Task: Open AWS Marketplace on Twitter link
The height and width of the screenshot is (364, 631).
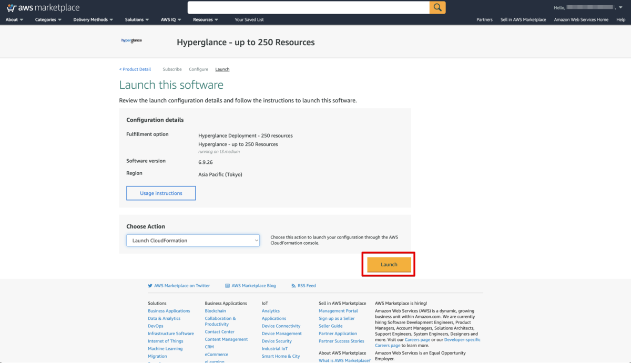Action: coord(182,286)
